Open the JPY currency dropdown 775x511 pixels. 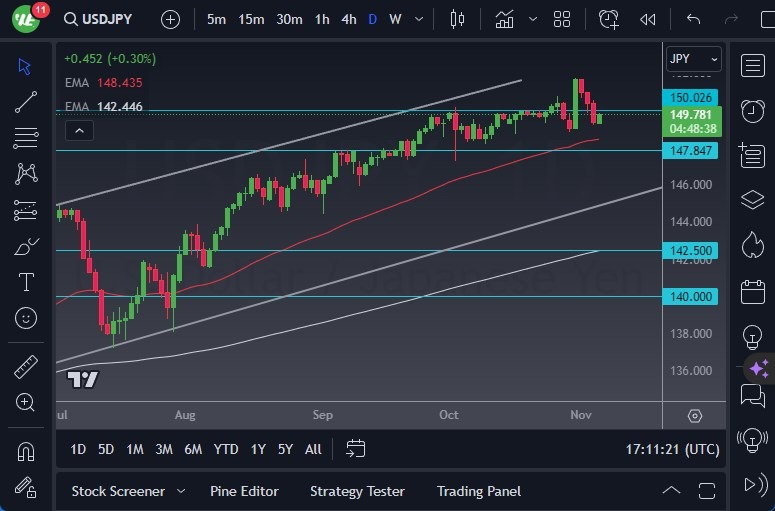tap(693, 59)
